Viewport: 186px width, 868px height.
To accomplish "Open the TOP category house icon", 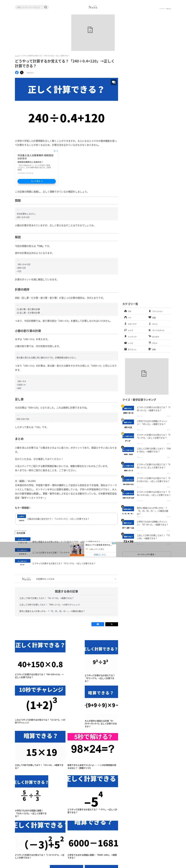I will [126, 311].
